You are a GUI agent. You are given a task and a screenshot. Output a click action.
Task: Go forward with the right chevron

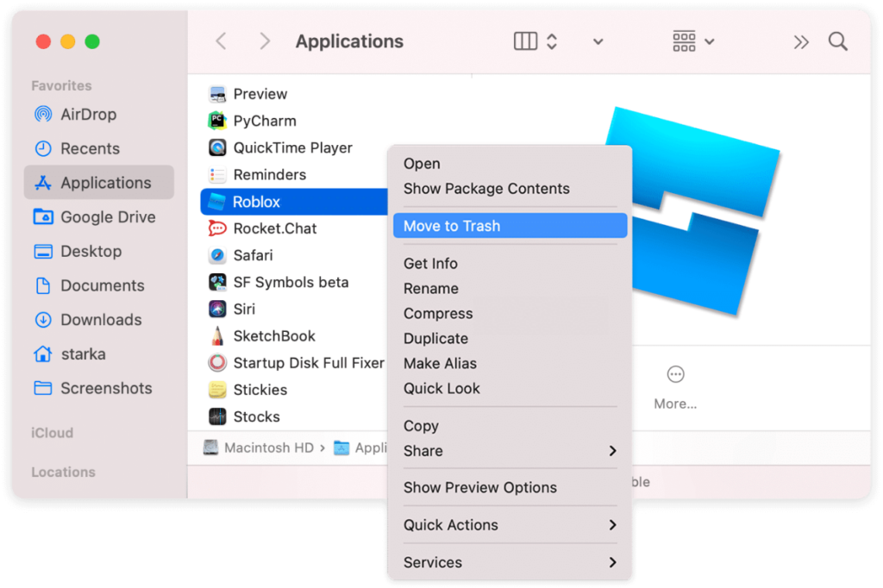tap(265, 41)
